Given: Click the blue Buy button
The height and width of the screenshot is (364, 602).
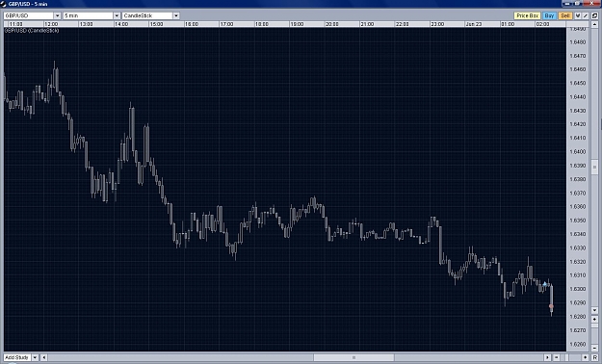Looking at the screenshot, I should (549, 15).
